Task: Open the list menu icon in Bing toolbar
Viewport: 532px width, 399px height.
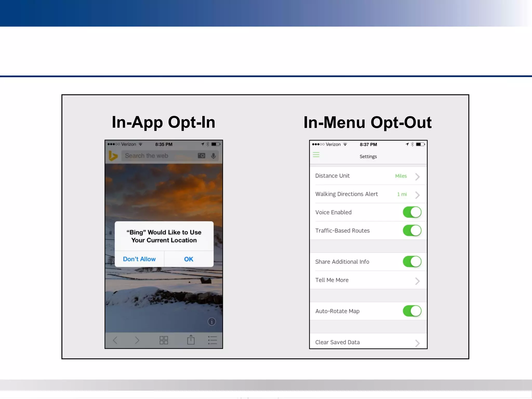Action: pos(212,340)
